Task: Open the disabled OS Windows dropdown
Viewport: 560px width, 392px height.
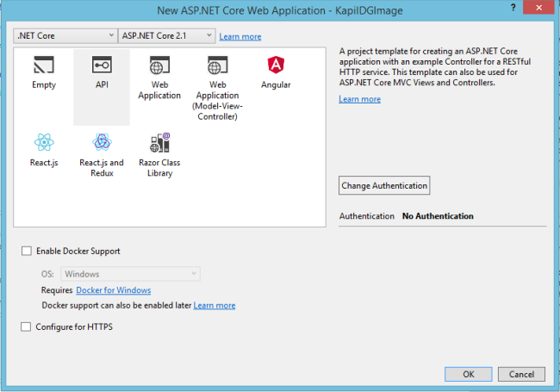Action: (130, 274)
